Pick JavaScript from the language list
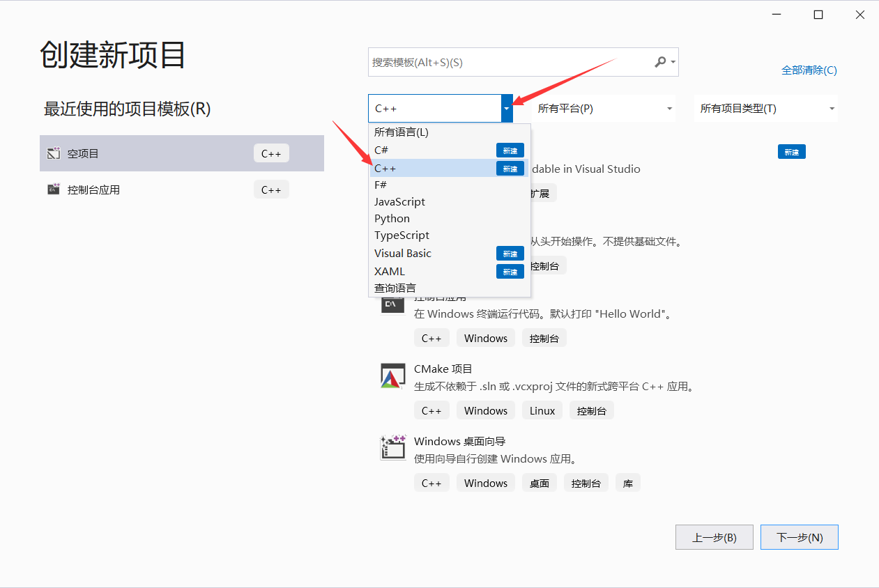 click(450, 201)
